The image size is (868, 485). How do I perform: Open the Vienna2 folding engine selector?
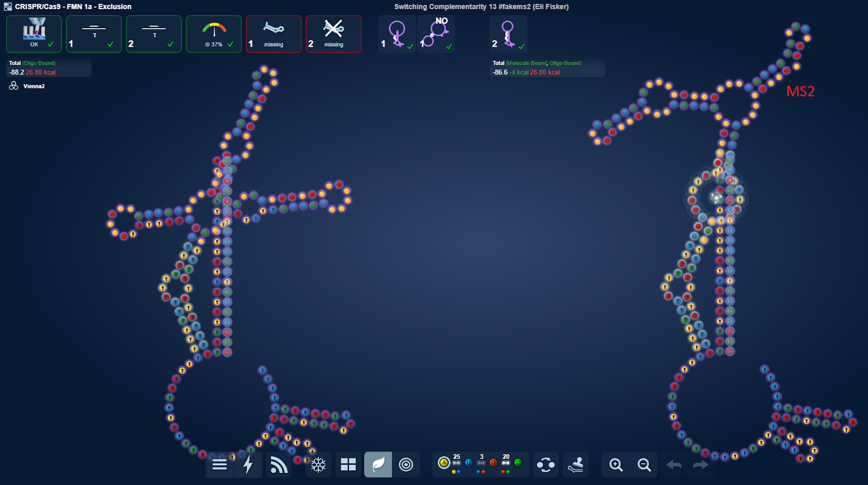[28, 86]
